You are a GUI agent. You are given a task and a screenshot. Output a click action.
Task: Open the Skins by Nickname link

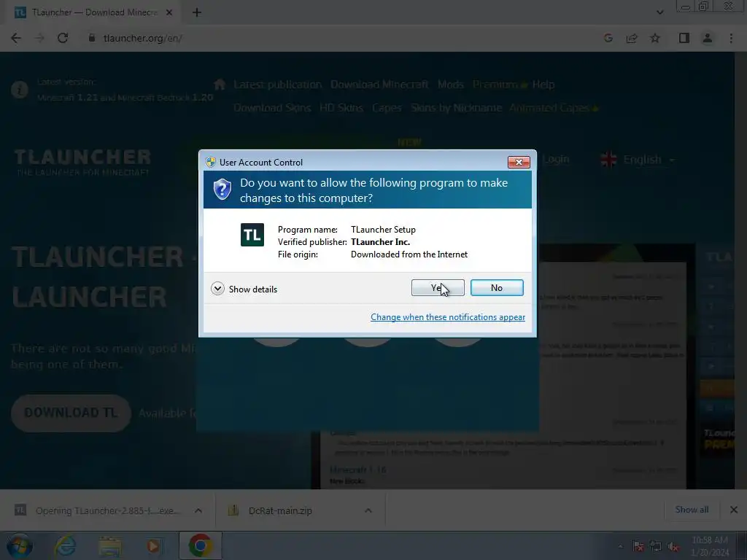(x=457, y=108)
